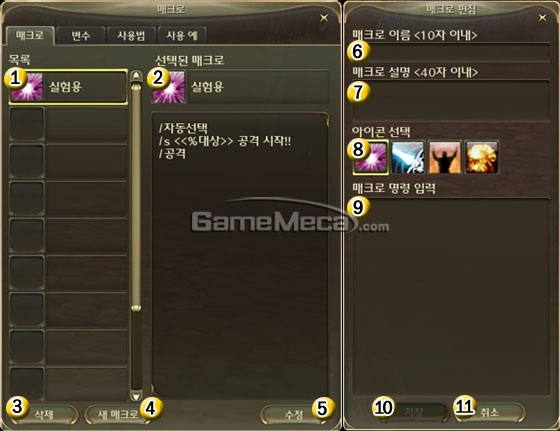560x431 pixels.
Task: Open the 사용법 tab
Action: pos(131,35)
